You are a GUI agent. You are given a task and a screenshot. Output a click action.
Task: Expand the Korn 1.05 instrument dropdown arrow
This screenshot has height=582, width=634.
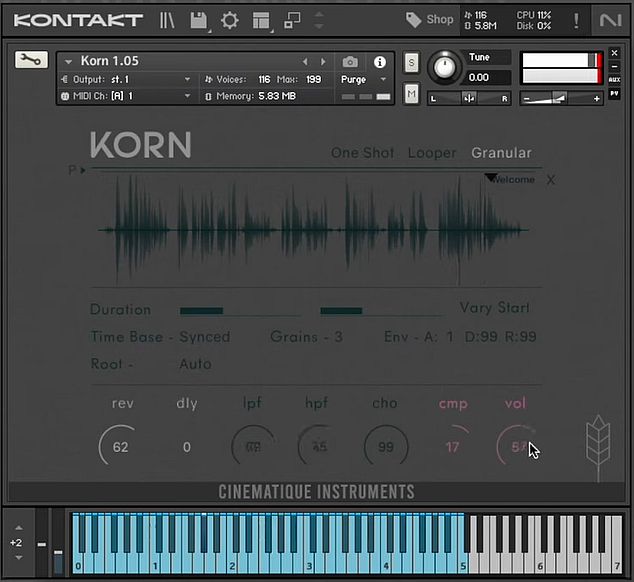(68, 61)
